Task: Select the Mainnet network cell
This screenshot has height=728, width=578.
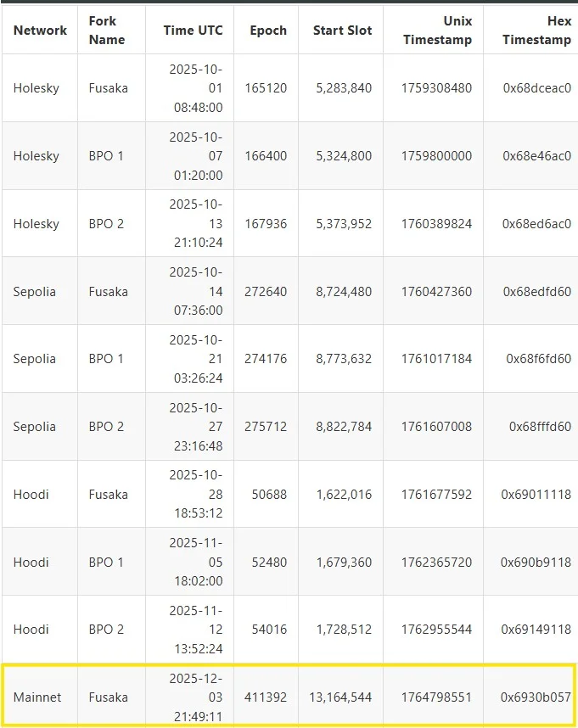Action: [37, 697]
